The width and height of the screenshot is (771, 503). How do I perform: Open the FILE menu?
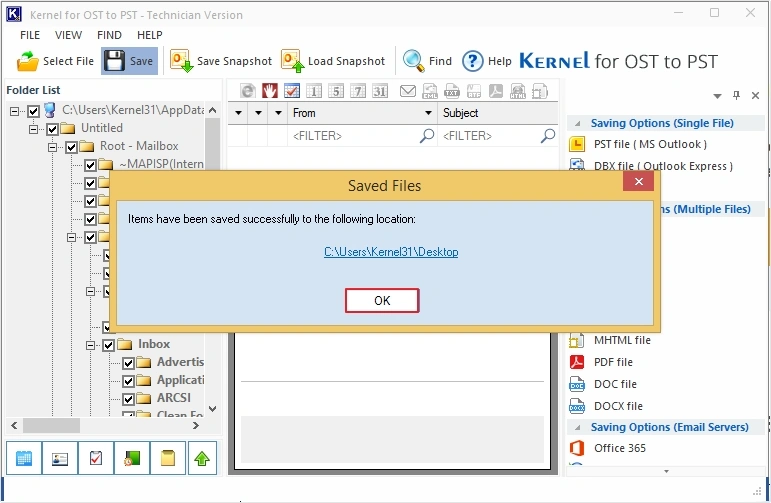(30, 35)
